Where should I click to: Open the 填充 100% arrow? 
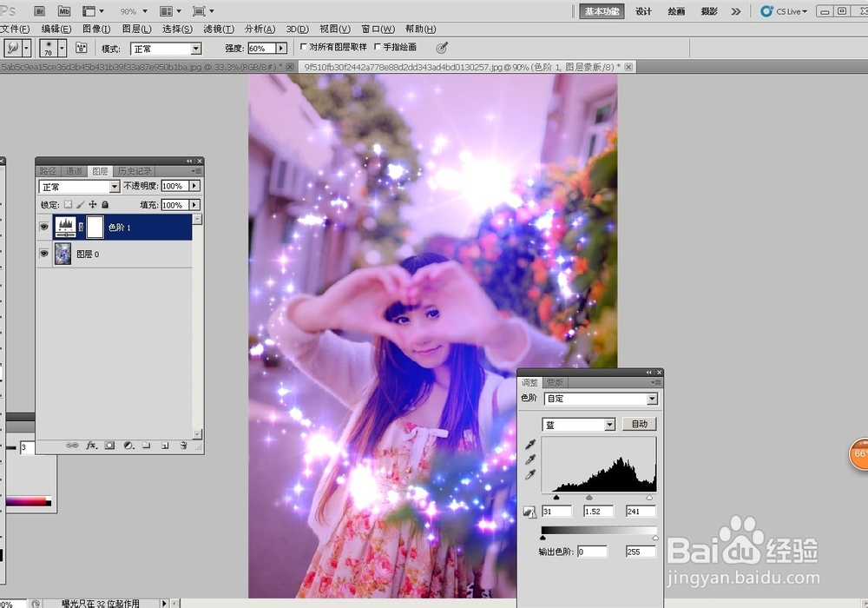[x=194, y=205]
